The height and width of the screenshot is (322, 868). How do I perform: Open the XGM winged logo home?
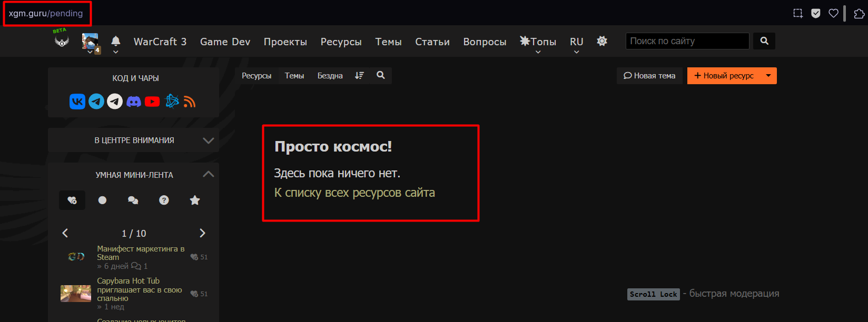(x=62, y=41)
